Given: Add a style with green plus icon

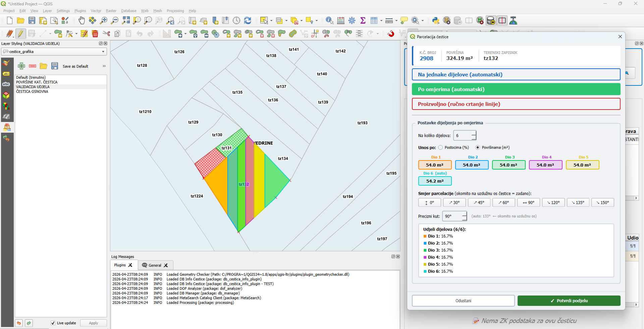Looking at the screenshot, I should tap(21, 66).
